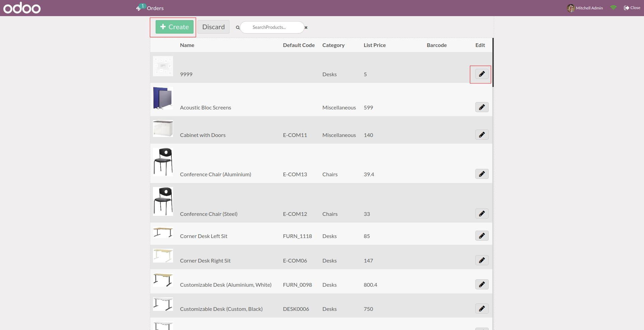The width and height of the screenshot is (644, 330).
Task: Edit Conference Chair (Aluminium) via pencil icon
Action: coord(482,174)
